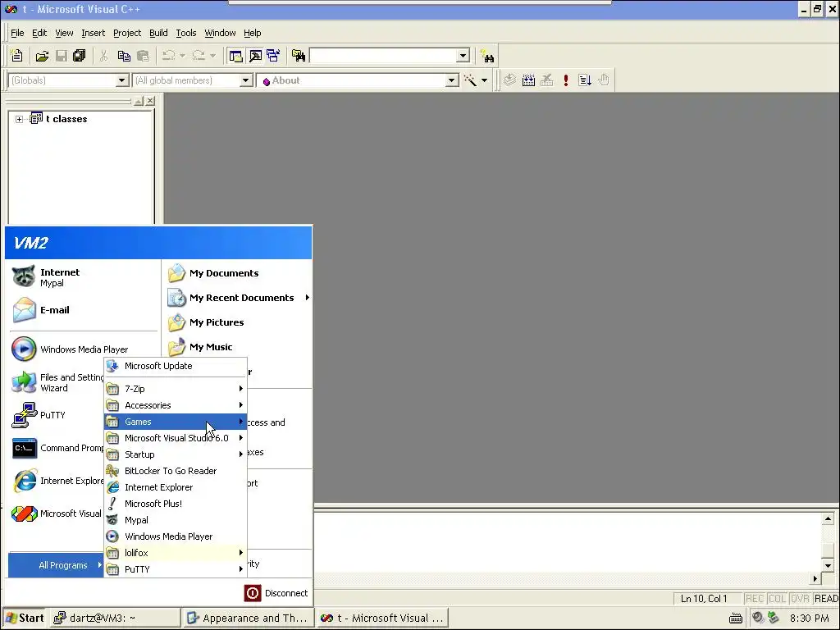Click the red exclamation Execute Program icon
Image resolution: width=840 pixels, height=630 pixels.
(x=566, y=80)
